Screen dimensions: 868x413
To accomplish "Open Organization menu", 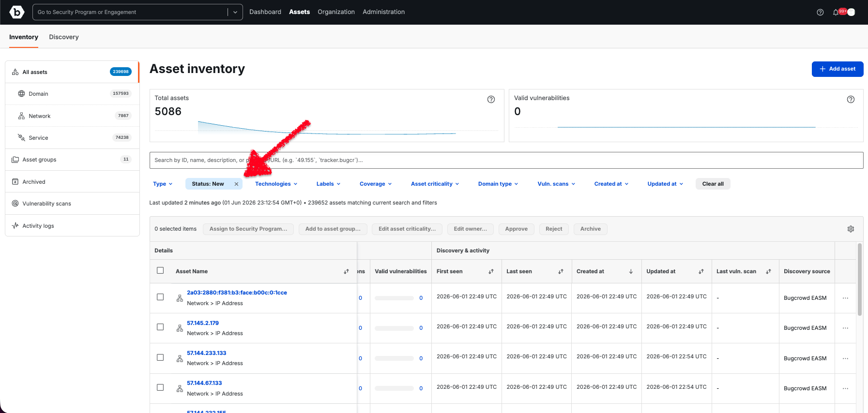I will point(336,12).
